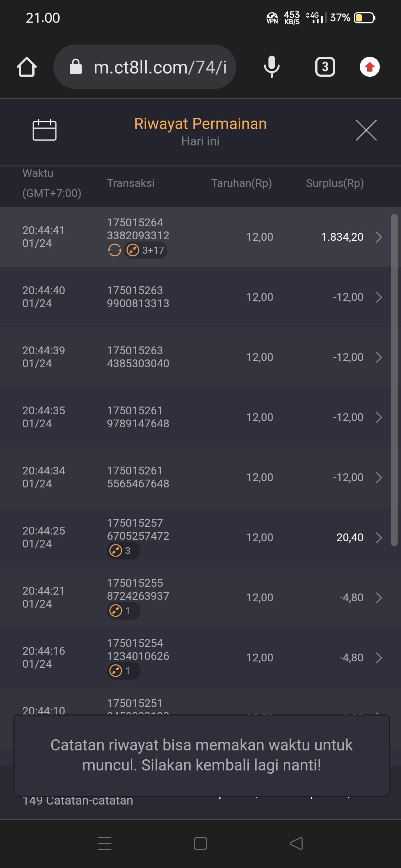Tap the red upload arrow icon
The width and height of the screenshot is (401, 868).
click(369, 67)
